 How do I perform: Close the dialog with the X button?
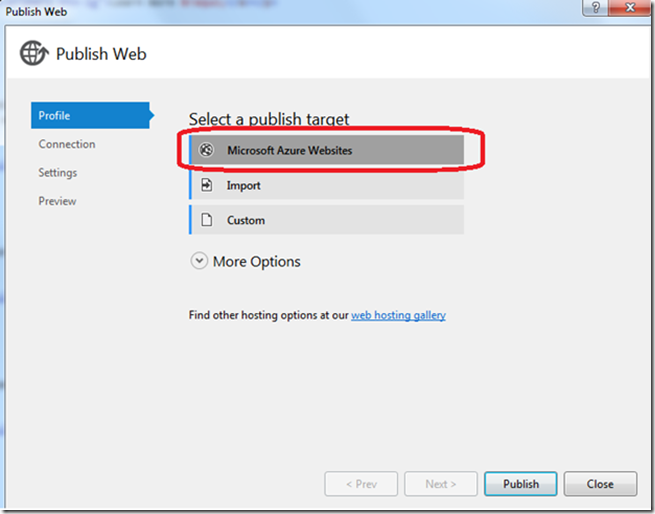[x=630, y=8]
